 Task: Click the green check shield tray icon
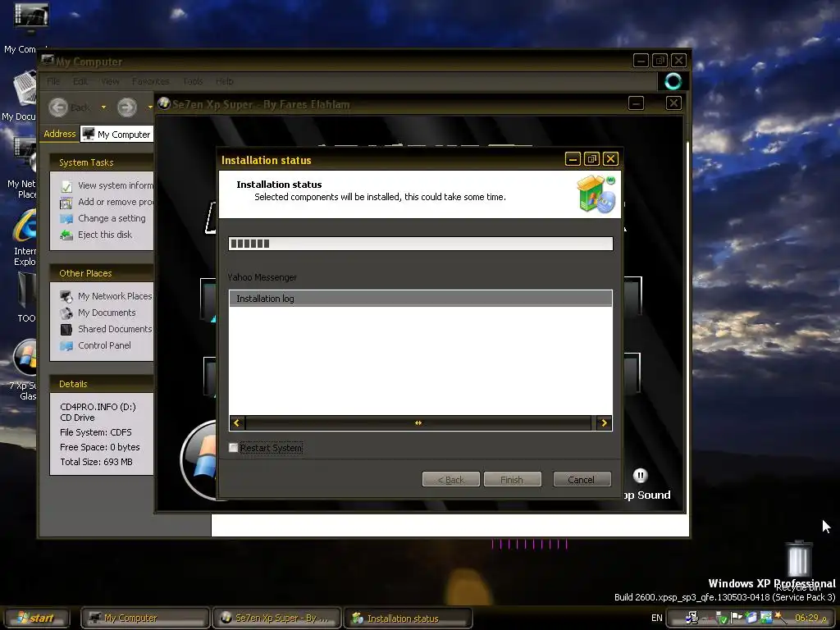[722, 618]
